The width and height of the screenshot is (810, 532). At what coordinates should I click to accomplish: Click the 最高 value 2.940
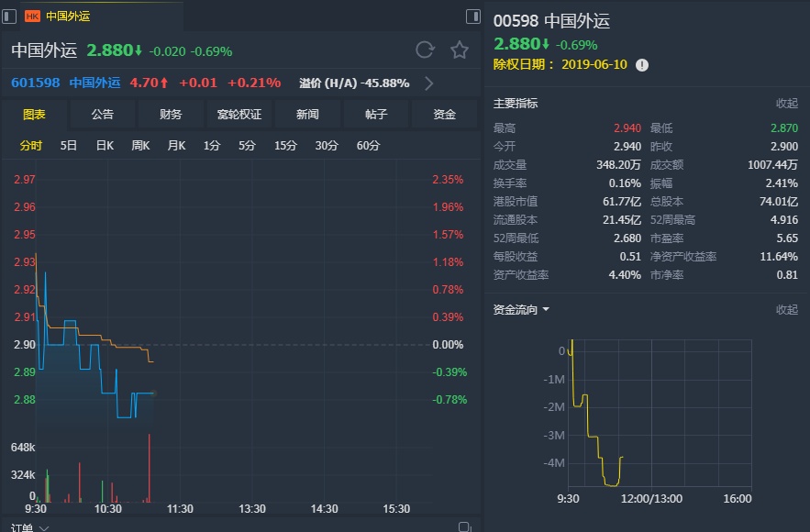click(627, 128)
